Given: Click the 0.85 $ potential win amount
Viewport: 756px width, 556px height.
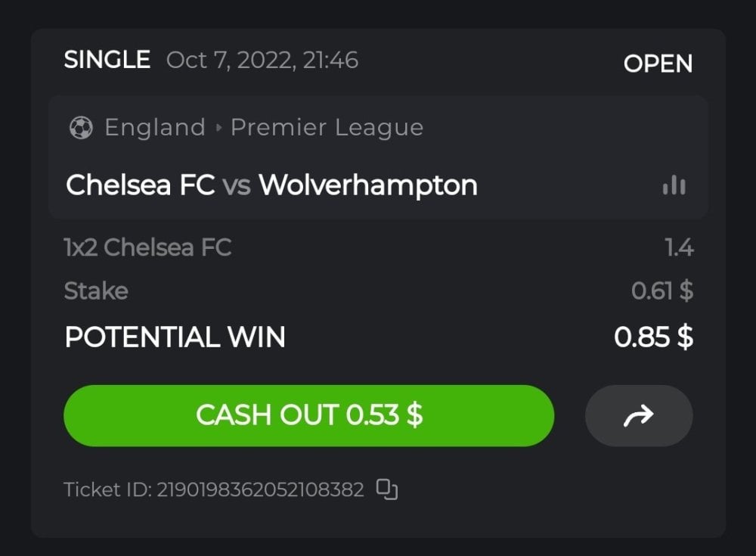Looking at the screenshot, I should 653,337.
